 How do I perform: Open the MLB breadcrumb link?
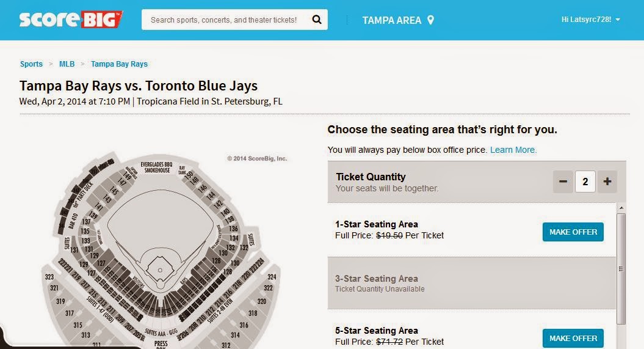(x=67, y=64)
